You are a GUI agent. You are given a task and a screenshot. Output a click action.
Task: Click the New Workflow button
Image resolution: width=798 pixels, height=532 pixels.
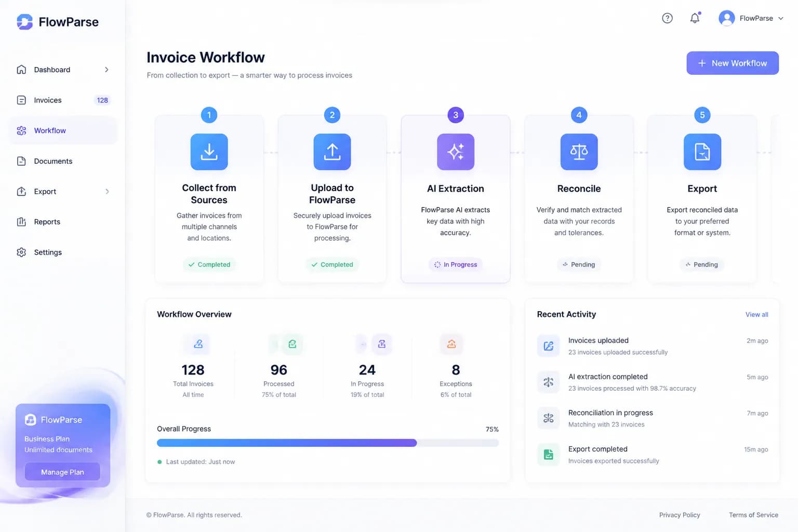point(733,63)
